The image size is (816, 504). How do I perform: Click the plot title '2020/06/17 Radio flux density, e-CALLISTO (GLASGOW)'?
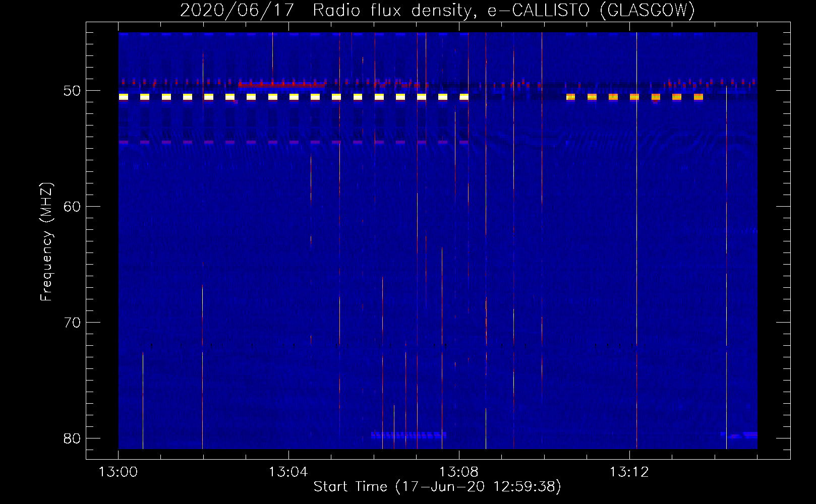[437, 10]
